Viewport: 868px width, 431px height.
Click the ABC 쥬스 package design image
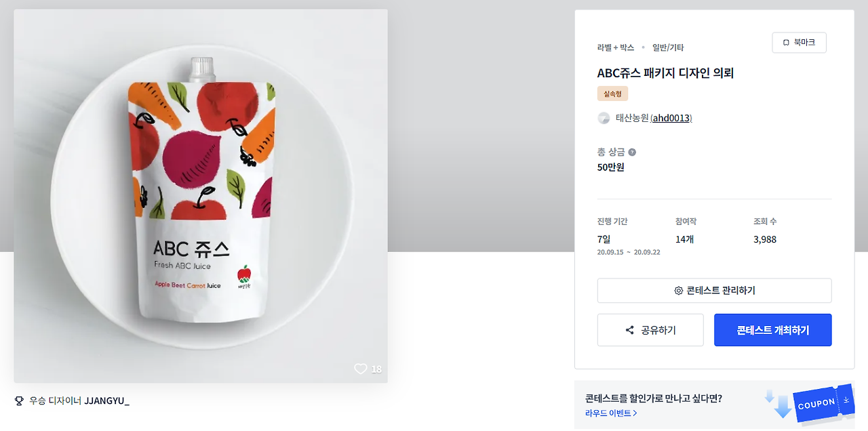click(201, 197)
